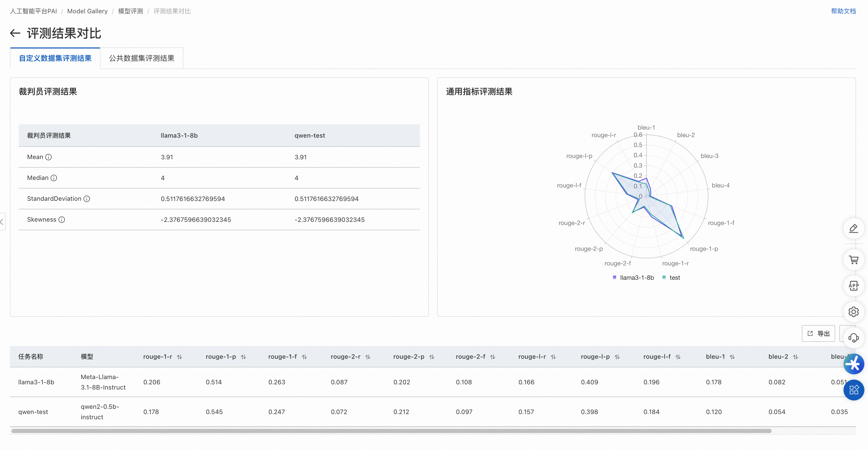The width and height of the screenshot is (868, 450).
Task: Click the 导出 export button
Action: coord(818,334)
